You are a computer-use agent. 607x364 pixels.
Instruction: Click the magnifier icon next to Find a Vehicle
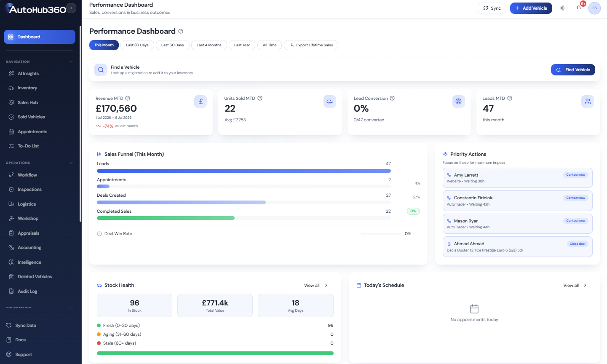point(101,70)
